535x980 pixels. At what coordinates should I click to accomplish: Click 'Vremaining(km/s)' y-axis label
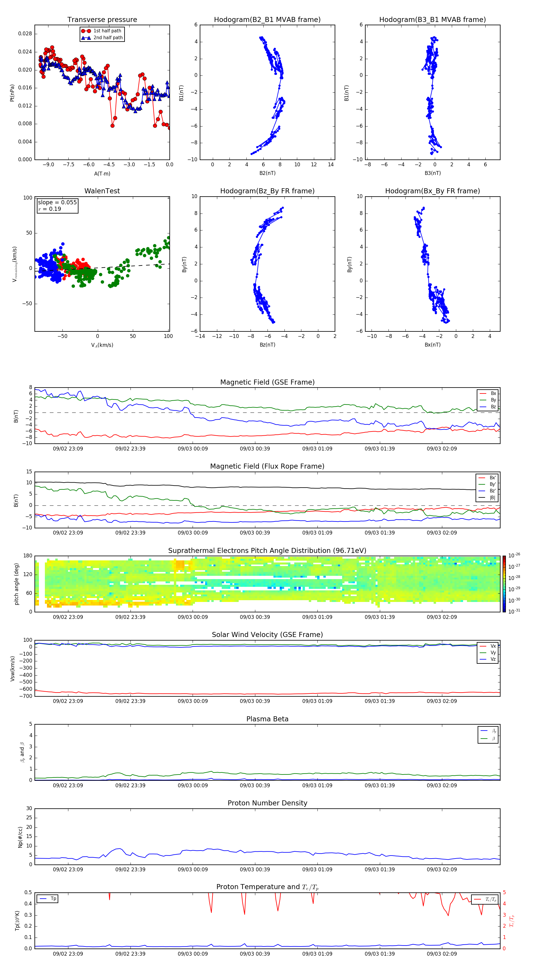pos(15,264)
